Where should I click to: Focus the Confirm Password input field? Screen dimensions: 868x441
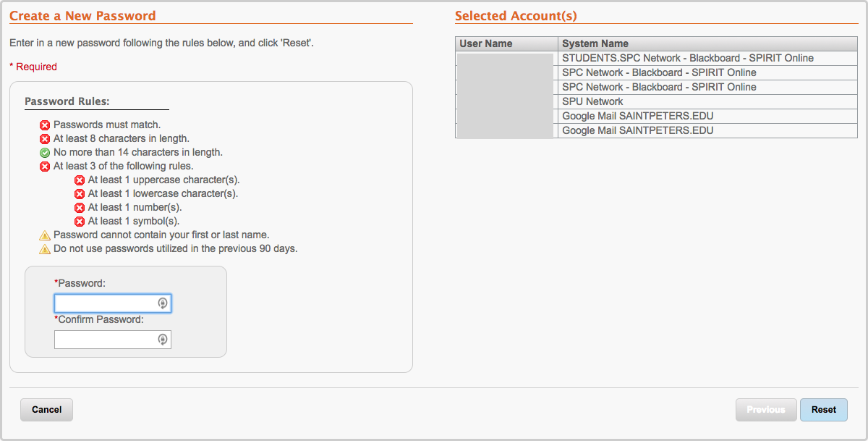click(113, 340)
